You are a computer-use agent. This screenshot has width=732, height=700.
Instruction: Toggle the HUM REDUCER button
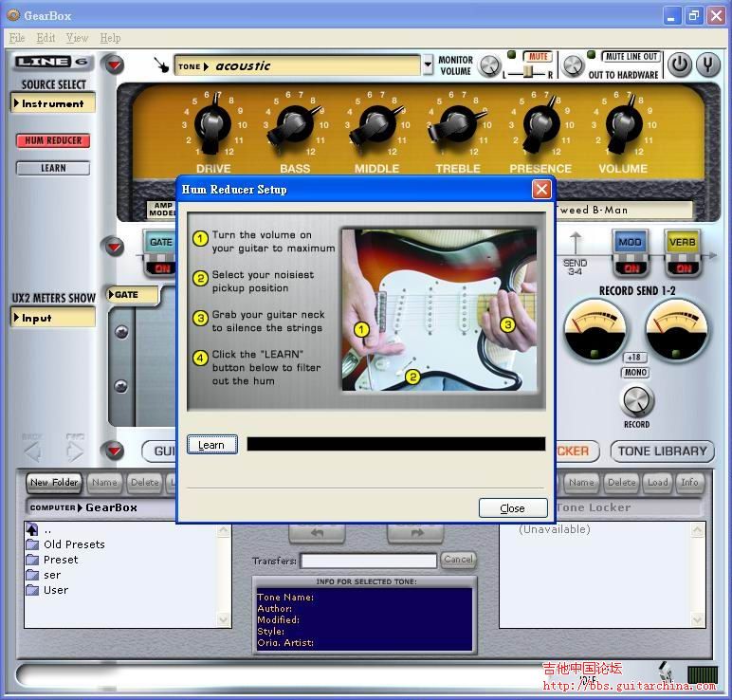tap(53, 140)
